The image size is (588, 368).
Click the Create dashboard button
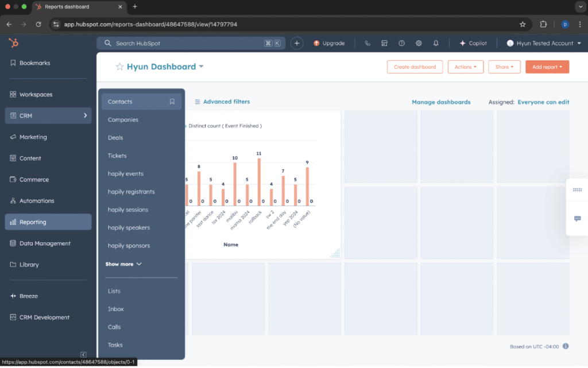tap(415, 67)
